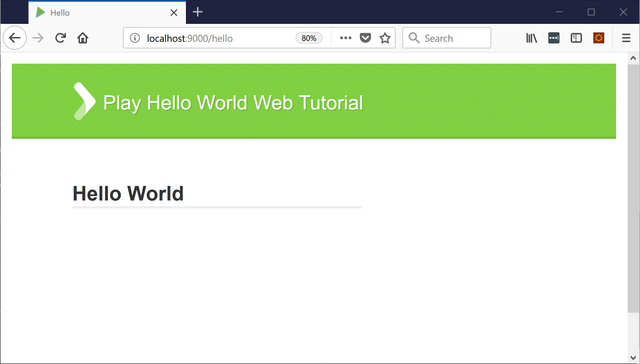
Task: Open a new tab
Action: pos(198,12)
